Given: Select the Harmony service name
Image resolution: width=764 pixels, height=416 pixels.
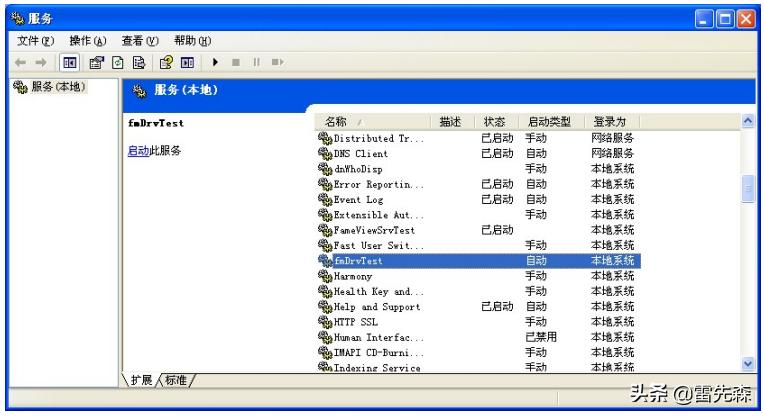Looking at the screenshot, I should click(353, 276).
